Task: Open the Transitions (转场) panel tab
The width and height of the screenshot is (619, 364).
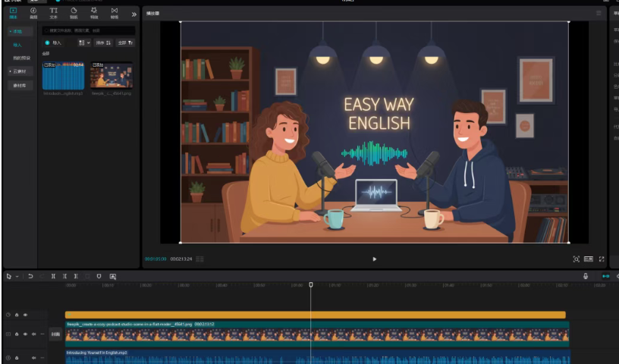Action: (x=115, y=13)
